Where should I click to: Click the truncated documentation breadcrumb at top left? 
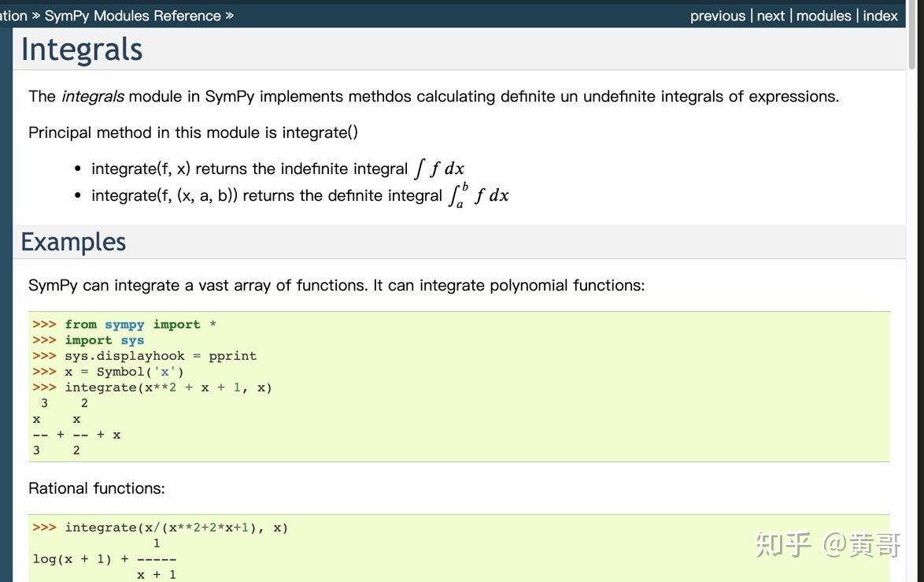point(14,16)
